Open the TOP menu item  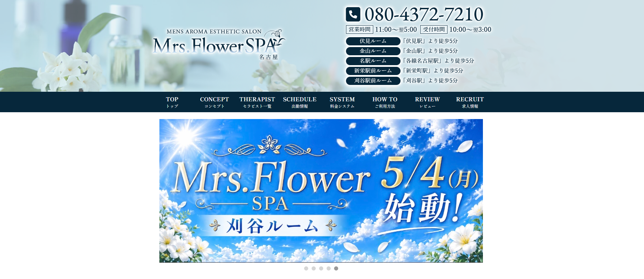[172, 102]
